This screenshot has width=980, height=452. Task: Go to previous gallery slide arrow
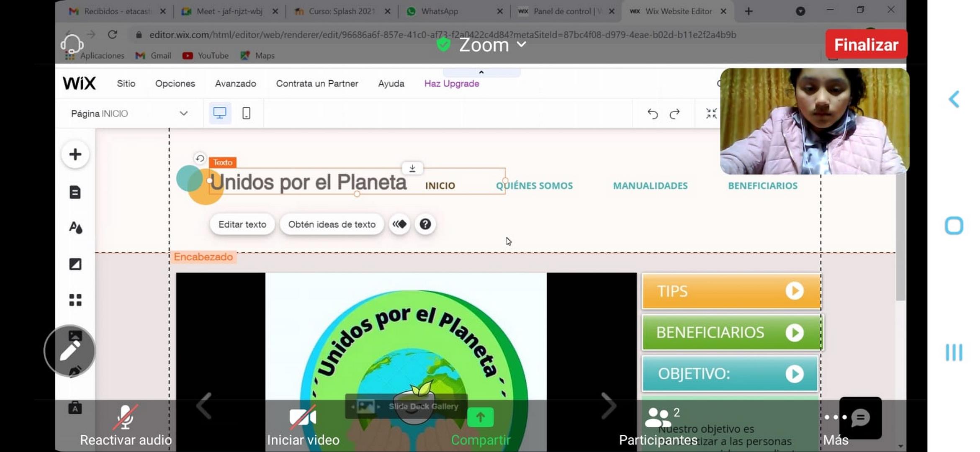pos(204,406)
